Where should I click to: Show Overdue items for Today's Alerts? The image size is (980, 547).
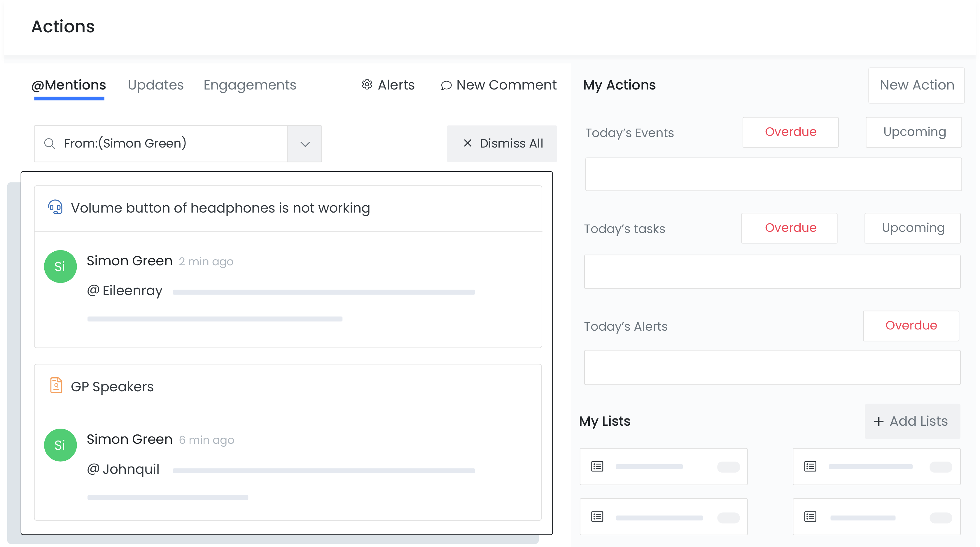911,326
